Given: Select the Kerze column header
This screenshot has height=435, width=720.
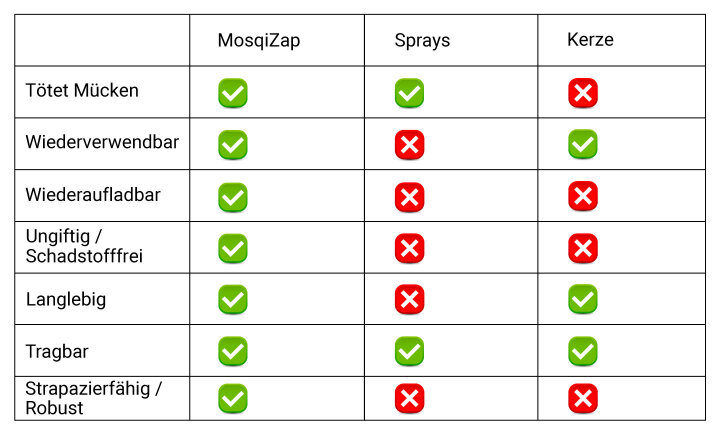Looking at the screenshot, I should click(x=591, y=40).
